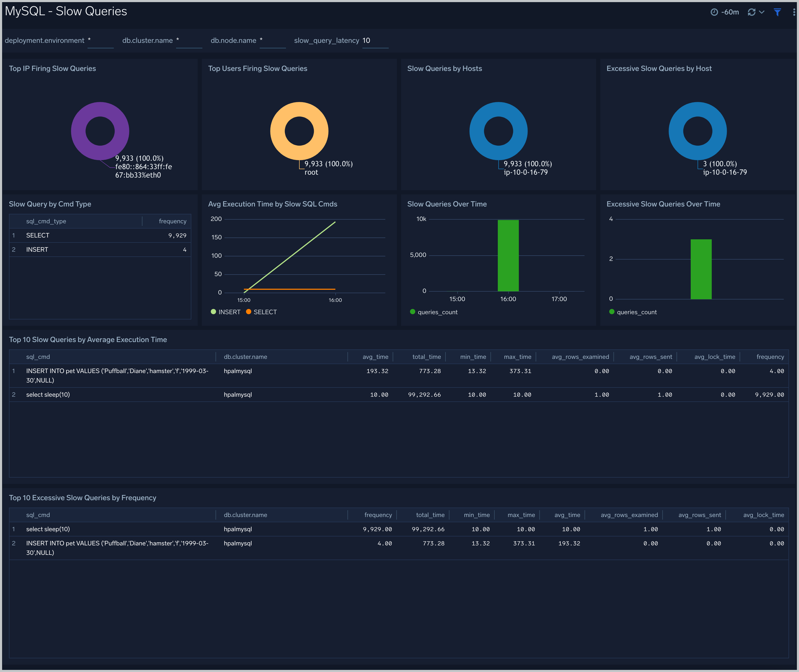Sort Average Execution table by min_time
Viewport: 799px width, 672px height.
click(473, 357)
